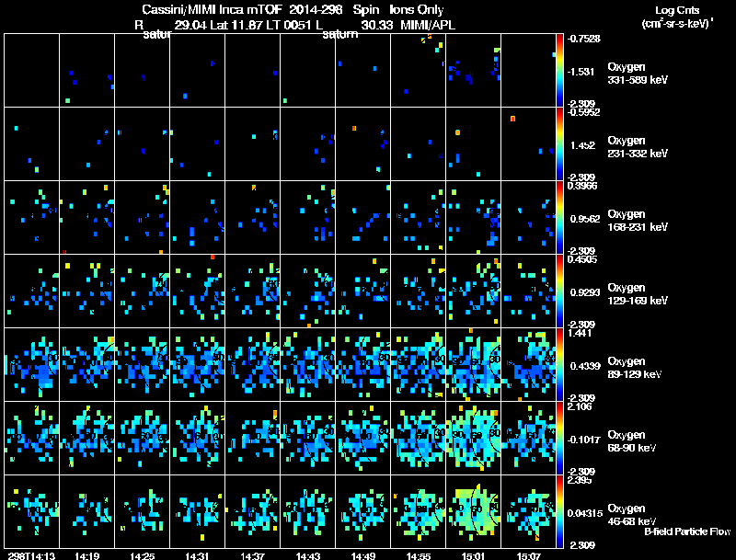Open the 15:01 panel in the 46-68 keV row
736x560 pixels.
pyautogui.click(x=474, y=511)
